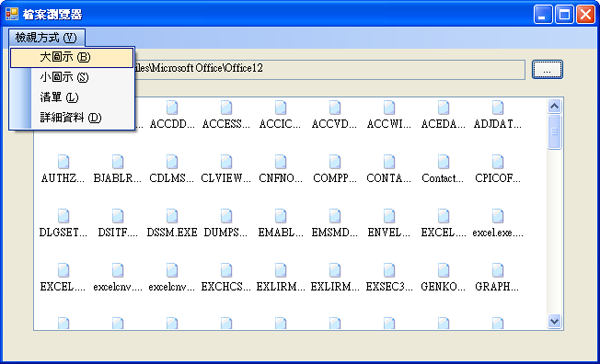The image size is (600, 364).
Task: Click the AUTHZ... file icon
Action: pos(64,162)
